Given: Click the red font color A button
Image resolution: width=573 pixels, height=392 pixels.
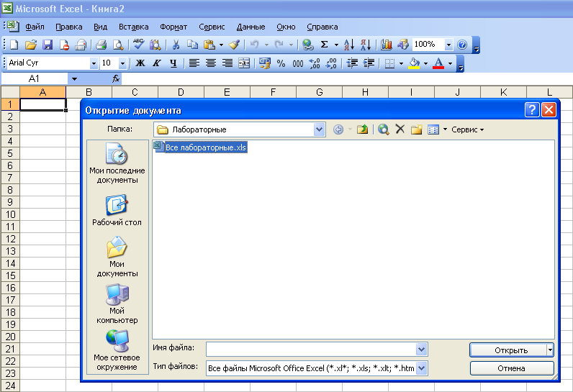Looking at the screenshot, I should tap(438, 63).
